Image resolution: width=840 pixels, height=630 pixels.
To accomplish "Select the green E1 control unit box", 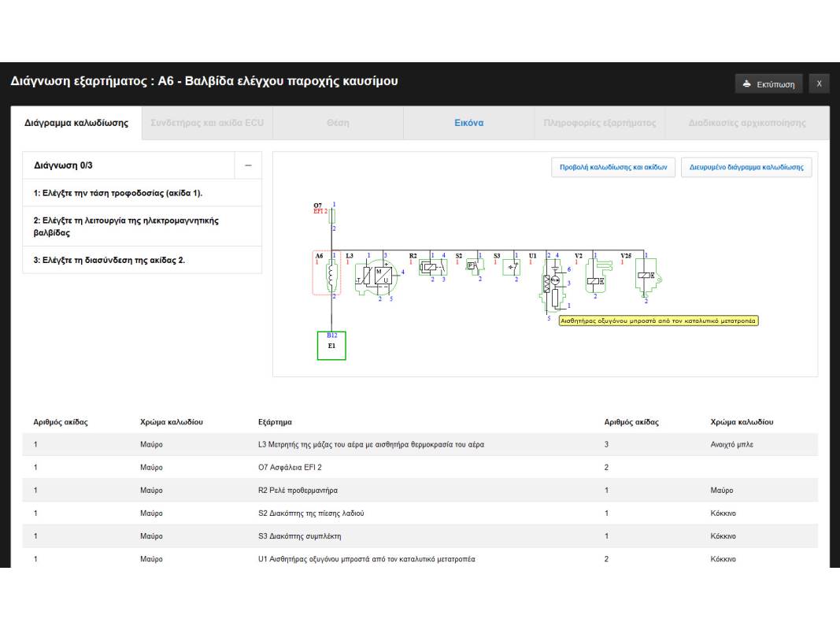I will [331, 346].
